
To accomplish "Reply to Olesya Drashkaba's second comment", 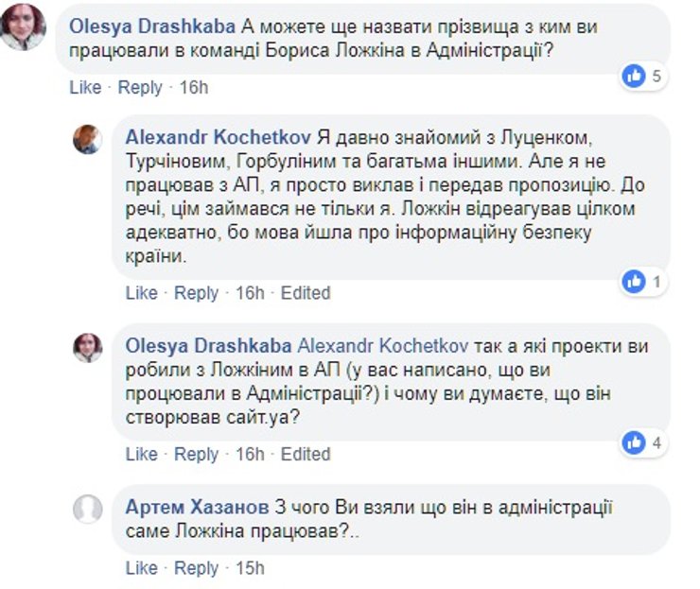I will point(197,454).
